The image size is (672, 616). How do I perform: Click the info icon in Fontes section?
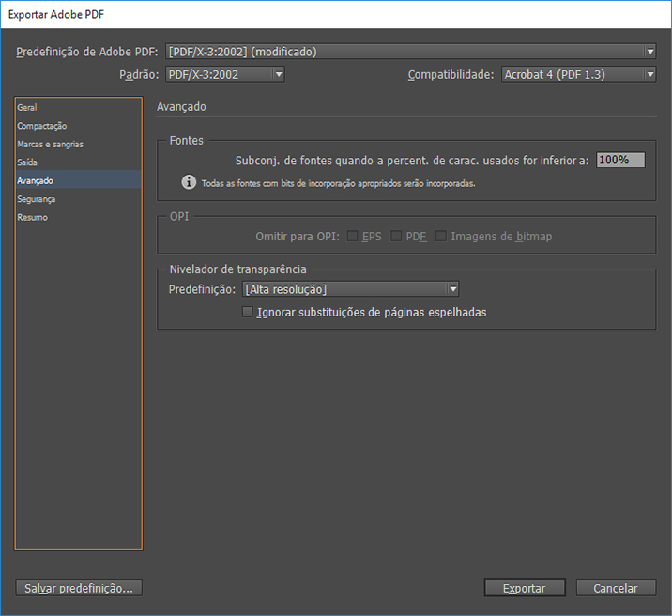(189, 182)
